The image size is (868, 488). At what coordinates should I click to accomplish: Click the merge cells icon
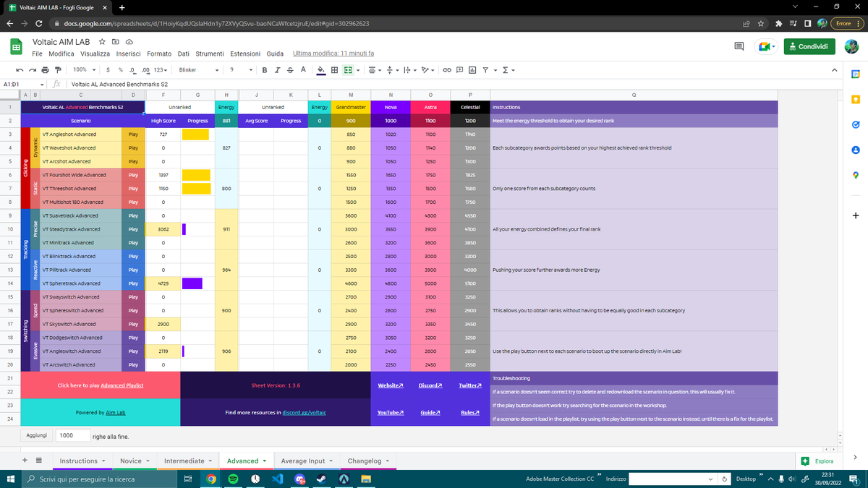347,69
